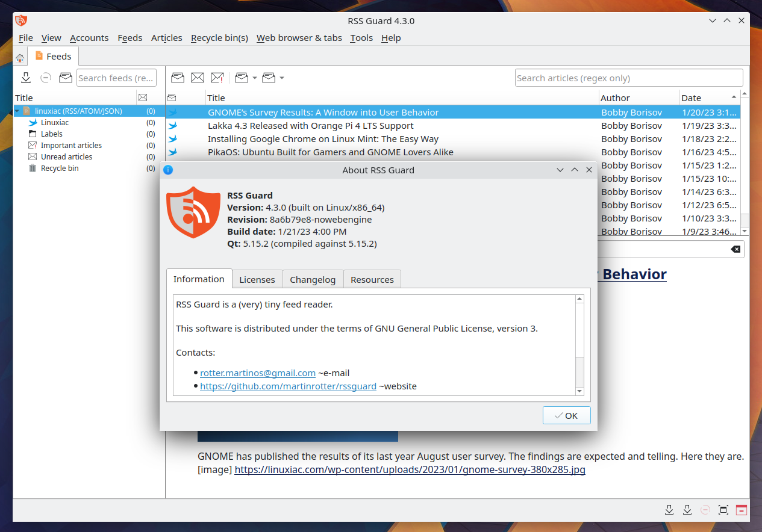
Task: Select Recycle bin in the feeds tree
Action: (x=60, y=169)
